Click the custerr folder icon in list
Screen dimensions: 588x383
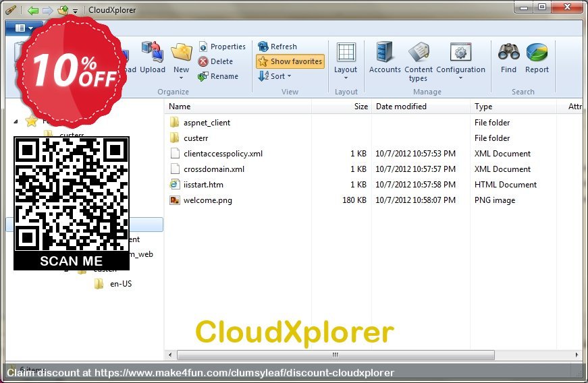[x=174, y=138]
